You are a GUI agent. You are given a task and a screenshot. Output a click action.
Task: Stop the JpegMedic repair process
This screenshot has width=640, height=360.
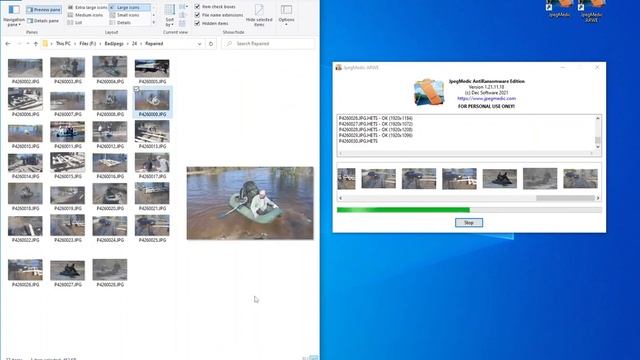469,222
